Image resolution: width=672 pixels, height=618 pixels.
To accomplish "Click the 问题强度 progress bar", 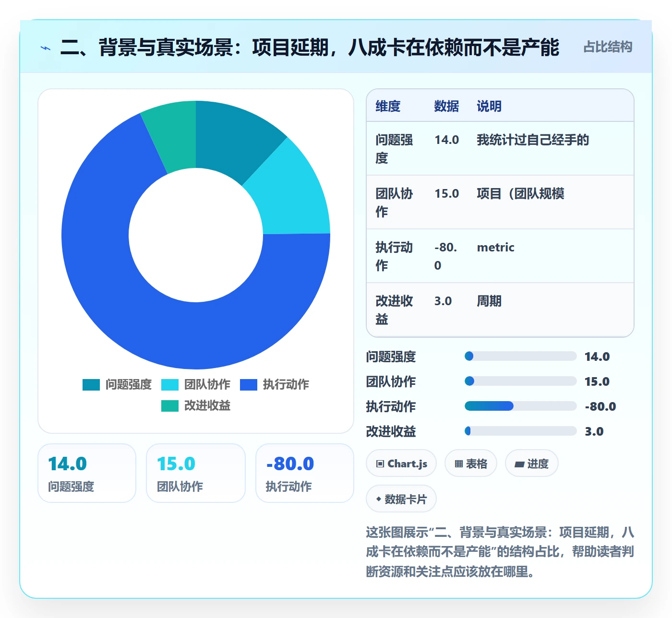I will [521, 356].
